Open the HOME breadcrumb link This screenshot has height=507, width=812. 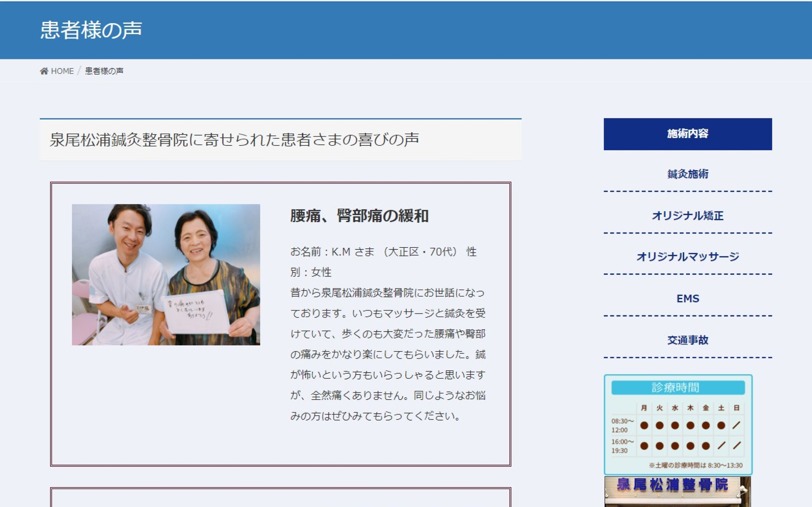click(x=62, y=71)
